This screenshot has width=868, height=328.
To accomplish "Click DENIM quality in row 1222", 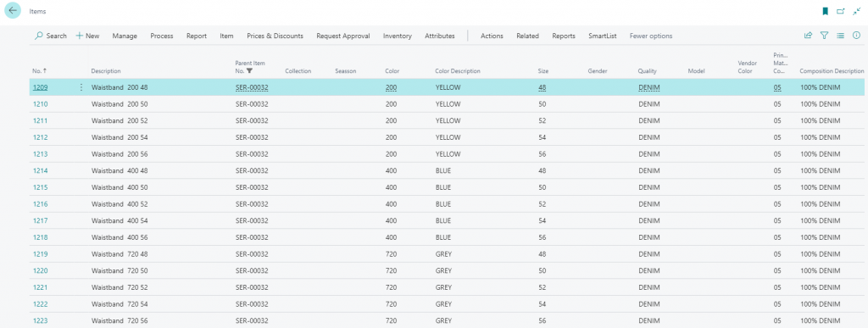I will [648, 304].
